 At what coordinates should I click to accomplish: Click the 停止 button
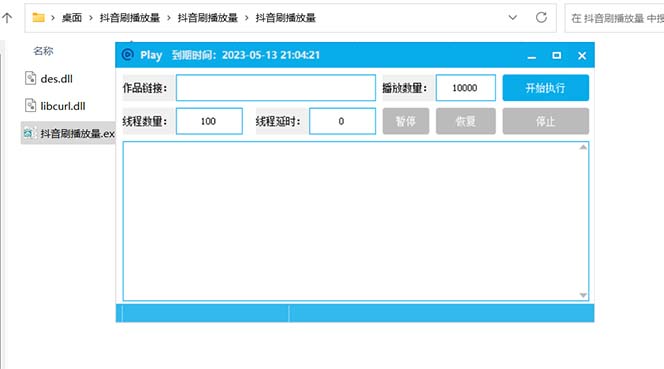(x=545, y=121)
